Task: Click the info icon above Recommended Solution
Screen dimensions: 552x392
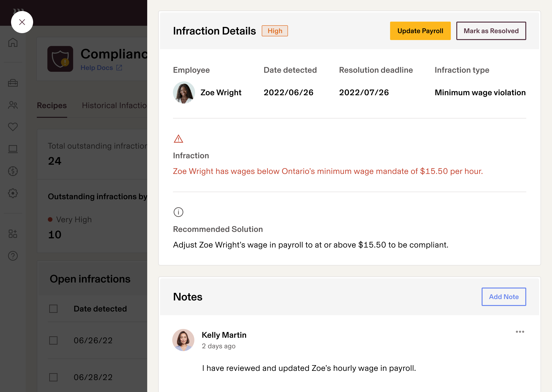Action: click(x=178, y=212)
